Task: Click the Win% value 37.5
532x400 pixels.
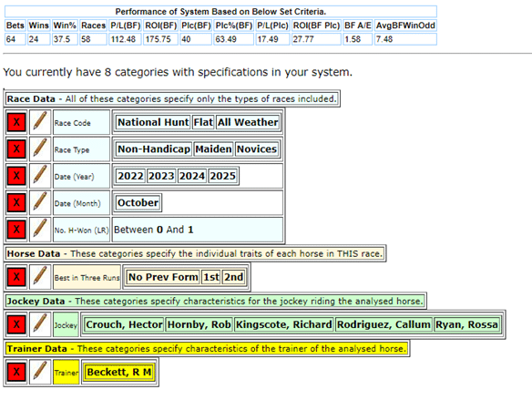Action: tap(61, 39)
